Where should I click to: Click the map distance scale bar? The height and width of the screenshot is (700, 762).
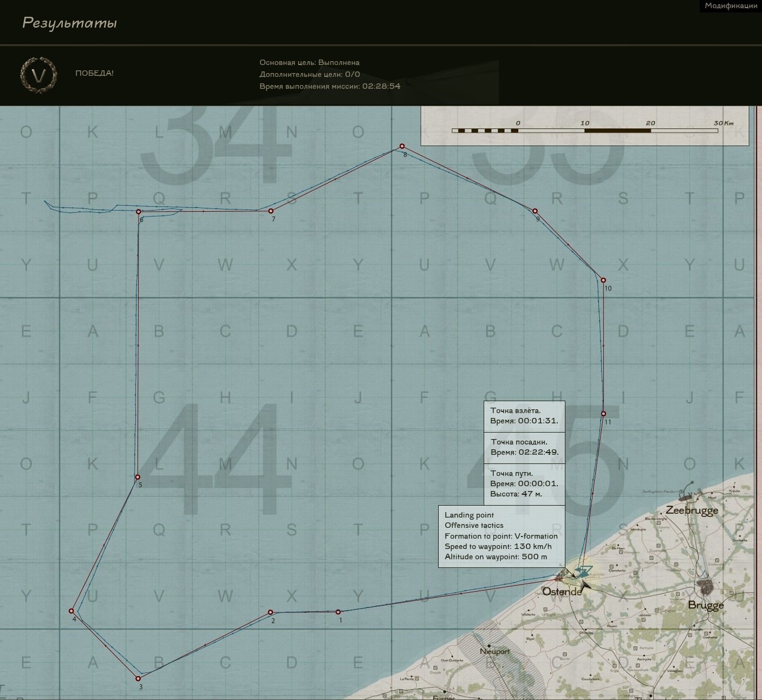pyautogui.click(x=585, y=130)
